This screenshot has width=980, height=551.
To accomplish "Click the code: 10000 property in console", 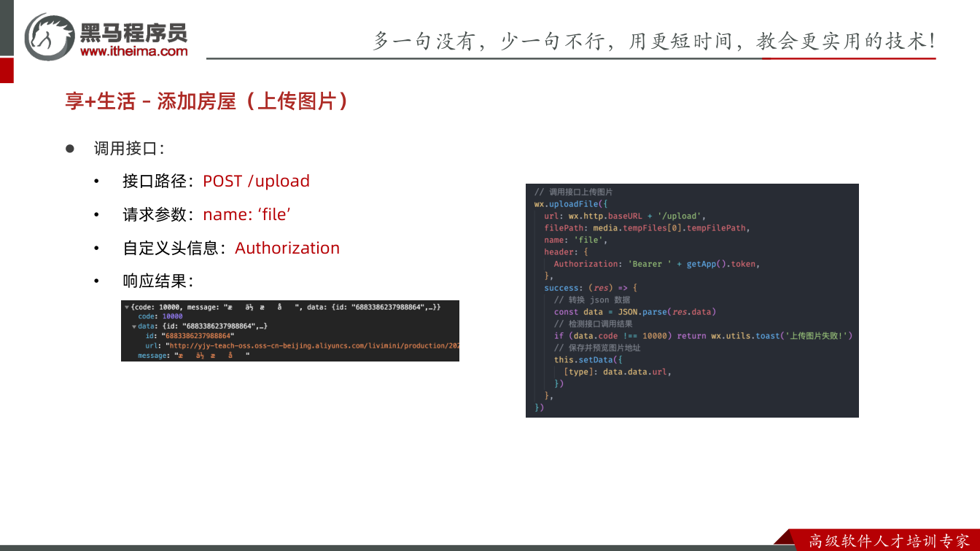I will pos(160,317).
